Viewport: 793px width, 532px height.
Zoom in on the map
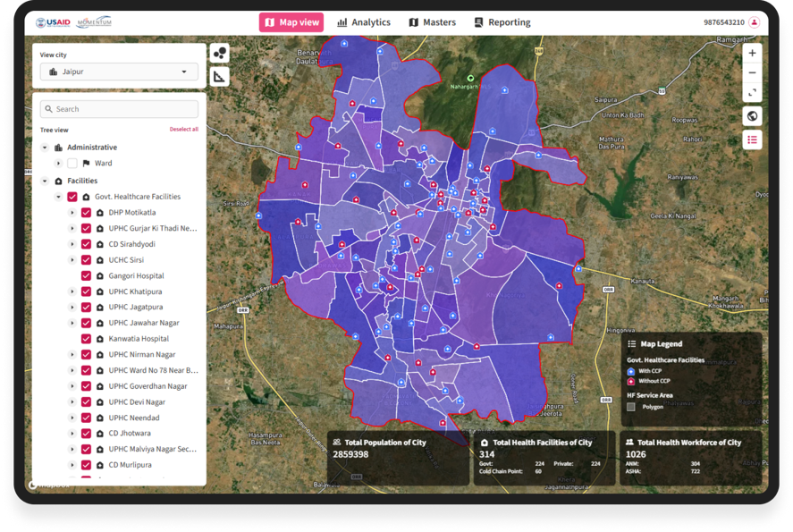coord(752,54)
